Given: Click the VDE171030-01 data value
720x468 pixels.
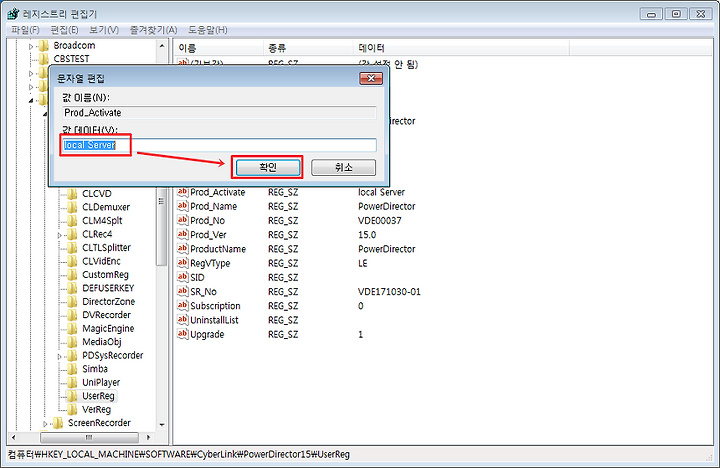Looking at the screenshot, I should pyautogui.click(x=389, y=292).
